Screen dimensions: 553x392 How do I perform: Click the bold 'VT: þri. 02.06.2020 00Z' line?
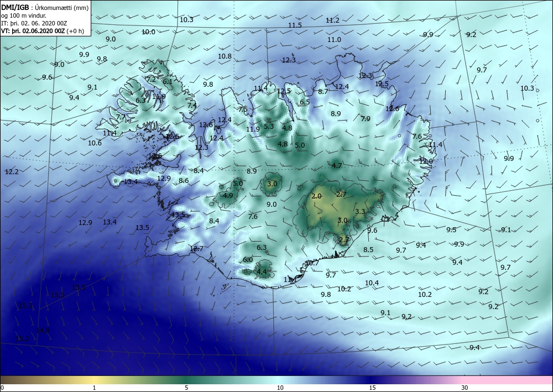pyautogui.click(x=33, y=30)
